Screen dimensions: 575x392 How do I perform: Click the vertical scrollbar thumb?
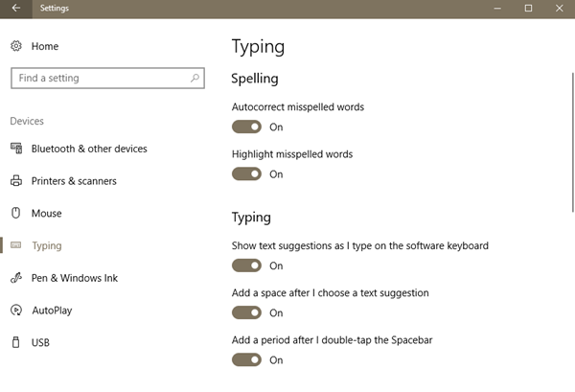(x=573, y=142)
